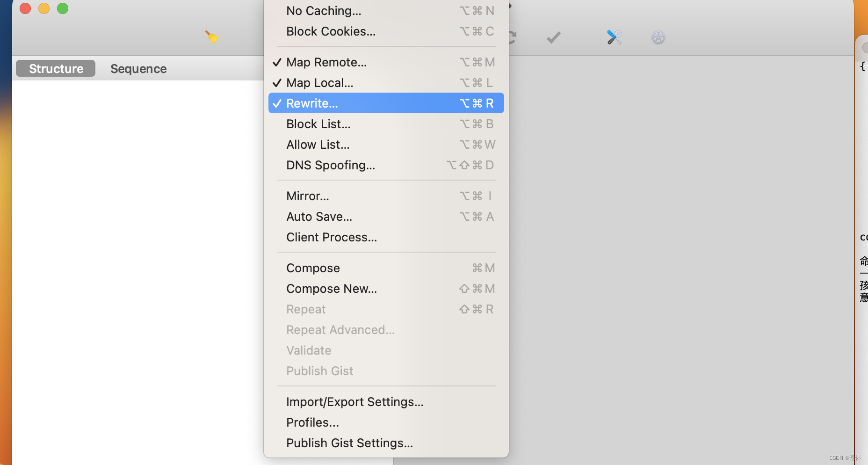Image resolution: width=868 pixels, height=465 pixels.
Task: Choose Mirror... from the menu
Action: click(x=386, y=196)
